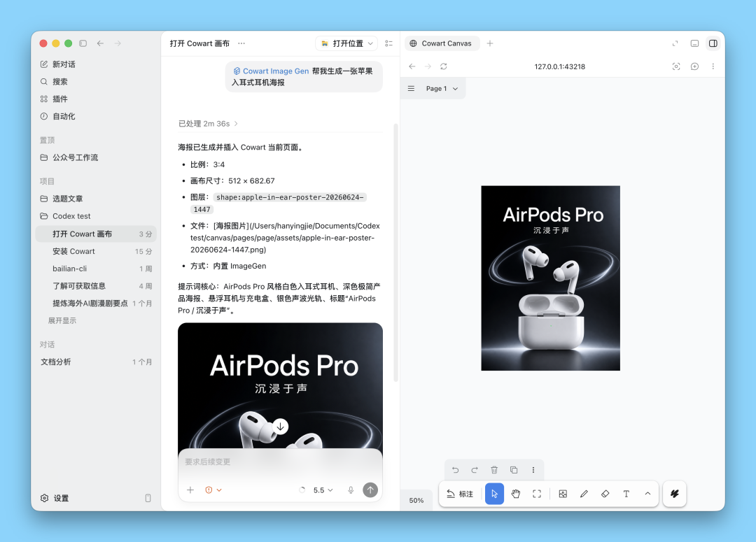
Task: Open the canvas hamburger menu
Action: [x=411, y=89]
